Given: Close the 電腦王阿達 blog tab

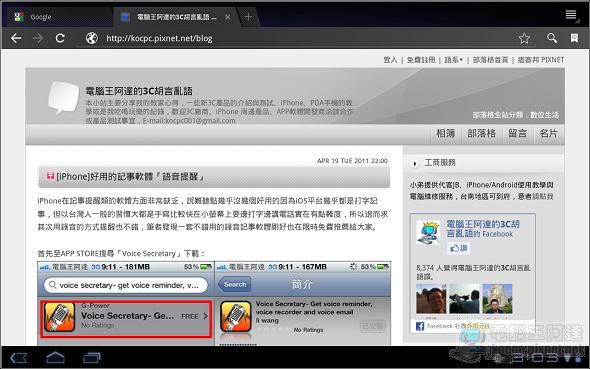Looking at the screenshot, I should [x=228, y=17].
